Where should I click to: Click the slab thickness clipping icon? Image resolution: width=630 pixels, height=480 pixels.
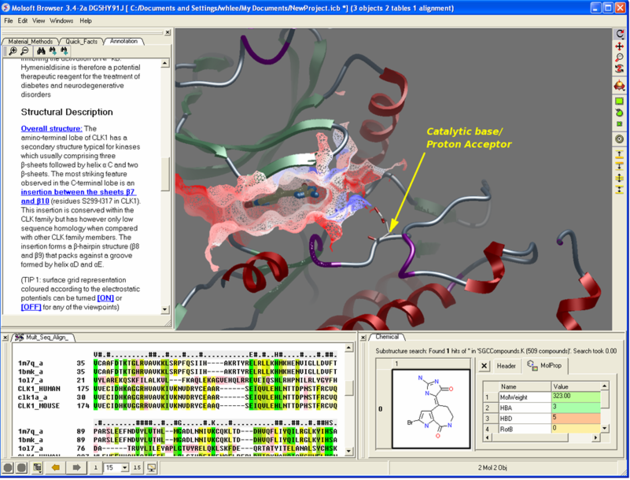620,189
